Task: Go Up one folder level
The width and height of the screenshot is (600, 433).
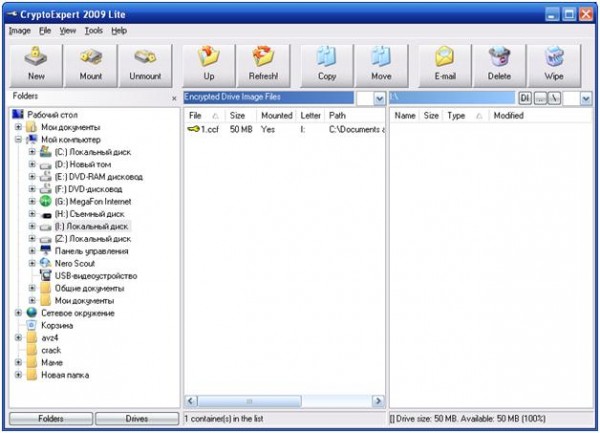Action: pos(209,66)
